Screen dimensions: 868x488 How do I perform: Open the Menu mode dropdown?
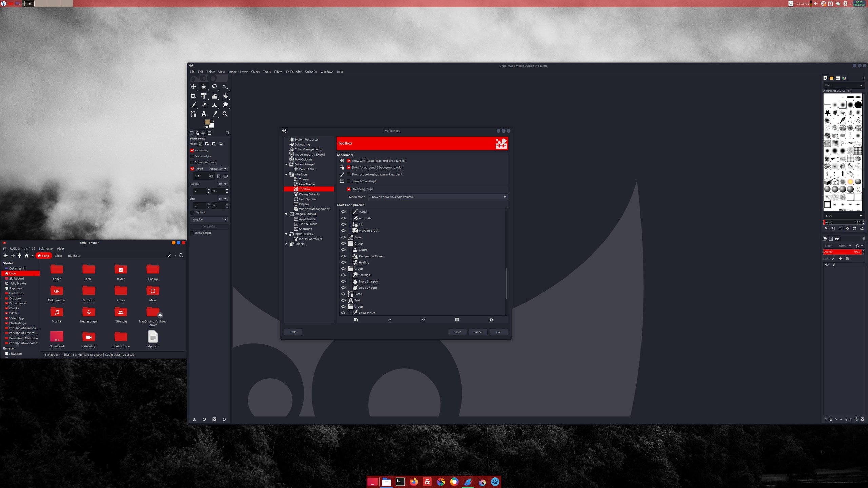[437, 197]
